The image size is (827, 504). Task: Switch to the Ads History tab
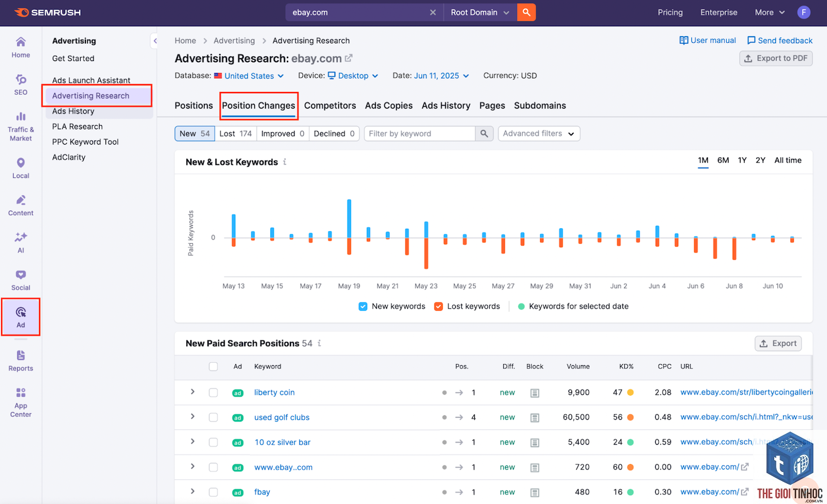(x=446, y=106)
